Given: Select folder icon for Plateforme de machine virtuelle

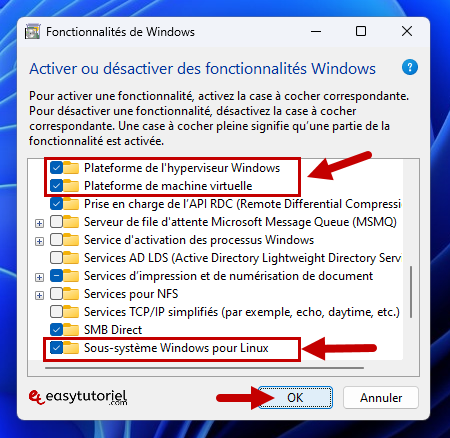Looking at the screenshot, I should (x=71, y=186).
